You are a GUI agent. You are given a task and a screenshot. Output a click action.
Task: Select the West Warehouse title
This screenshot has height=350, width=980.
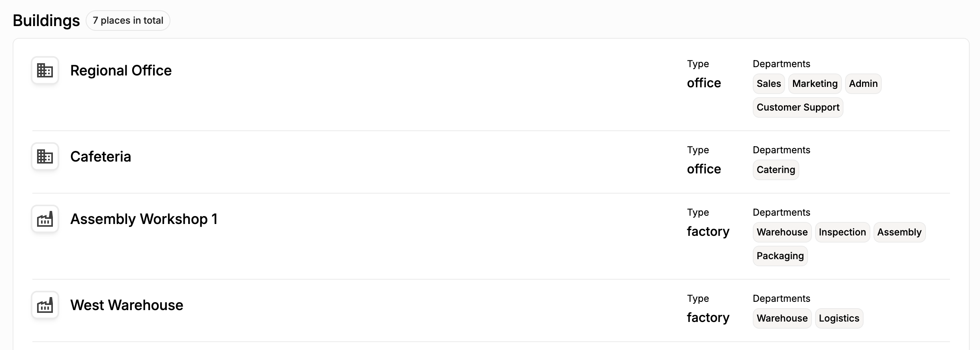[127, 305]
